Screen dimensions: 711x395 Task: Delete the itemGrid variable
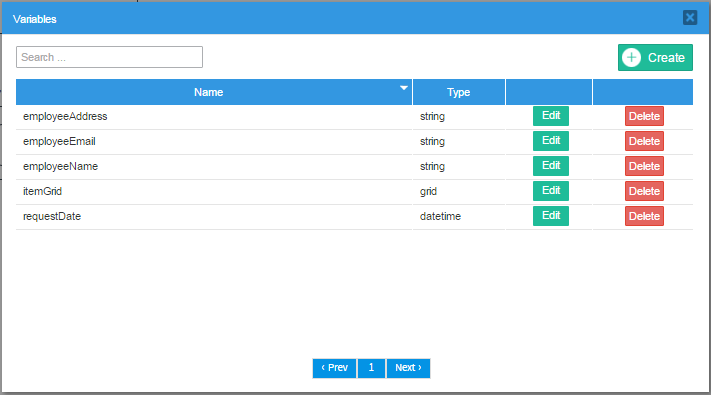click(x=644, y=191)
